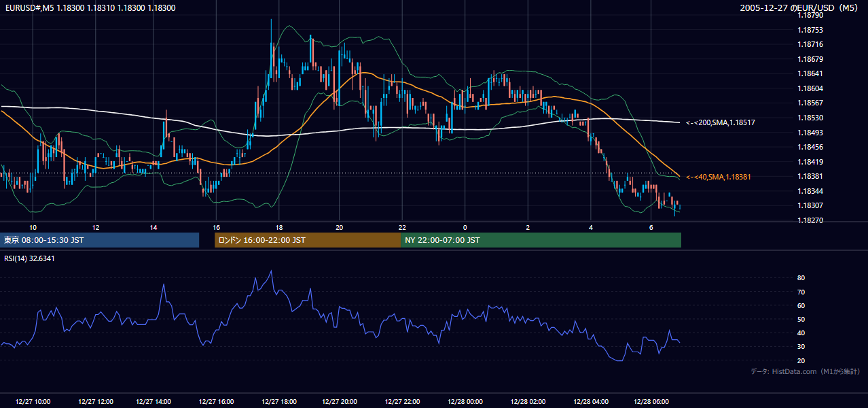Click price axis label 1.18344
868x408 pixels.
810,191
